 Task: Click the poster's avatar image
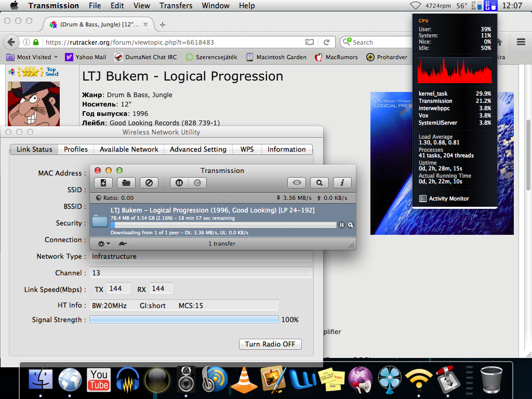[34, 104]
